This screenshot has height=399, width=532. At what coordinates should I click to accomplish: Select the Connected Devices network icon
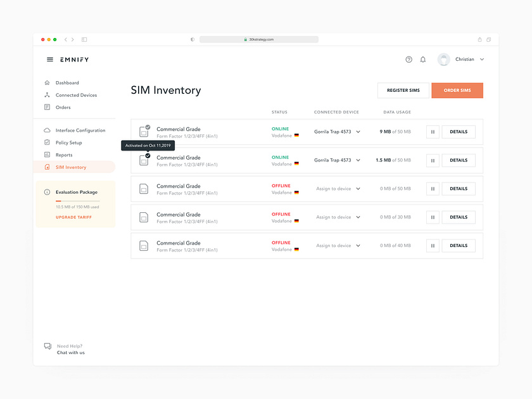click(x=47, y=95)
